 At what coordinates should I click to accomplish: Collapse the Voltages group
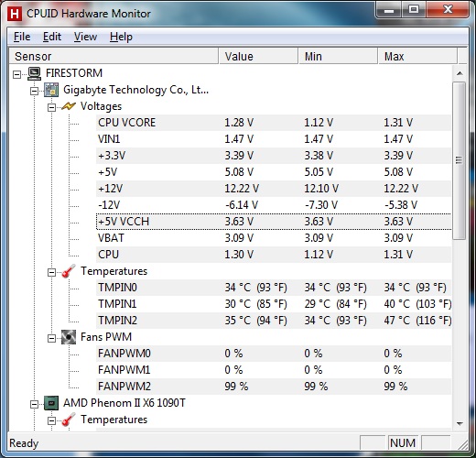coord(51,107)
